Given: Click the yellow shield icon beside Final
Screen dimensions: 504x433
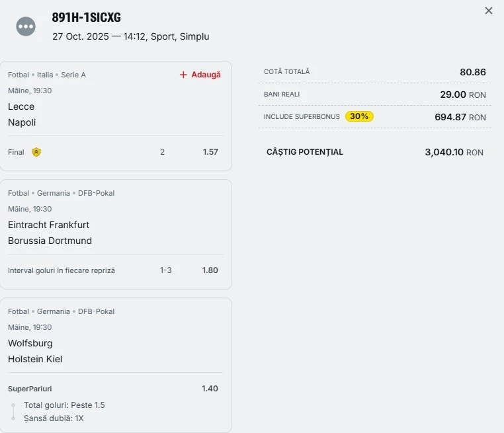Looking at the screenshot, I should coord(36,152).
